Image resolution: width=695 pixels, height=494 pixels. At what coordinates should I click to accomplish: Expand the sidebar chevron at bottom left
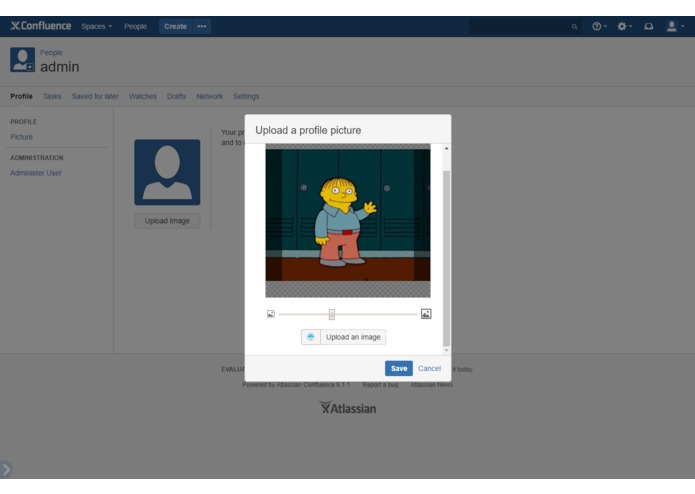(6, 469)
